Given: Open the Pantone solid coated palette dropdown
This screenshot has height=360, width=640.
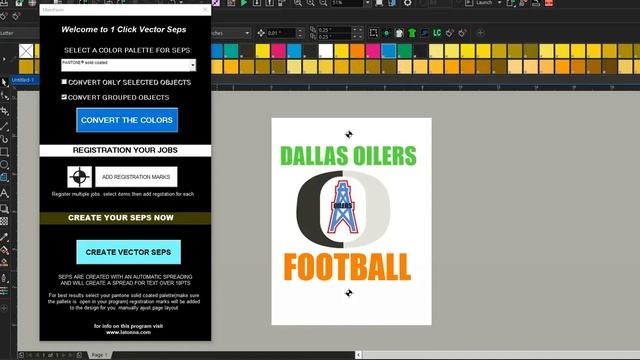Looking at the screenshot, I should [x=193, y=65].
